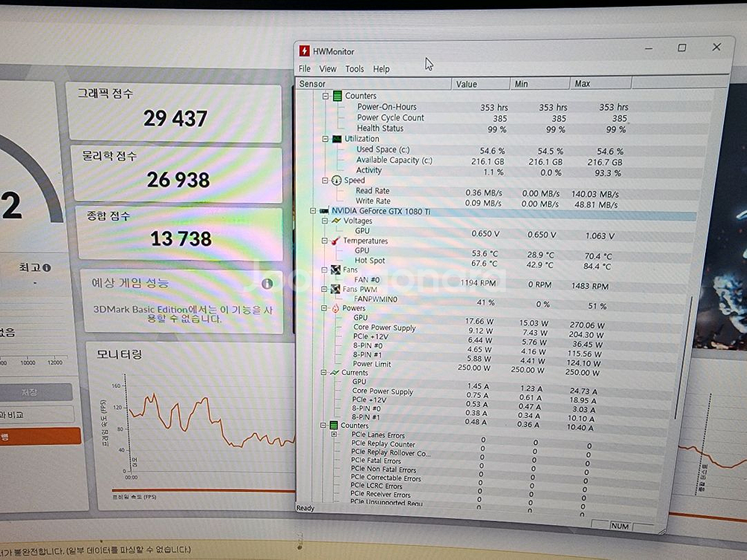Collapse the Temperatures tree branch
The width and height of the screenshot is (747, 560).
pos(325,241)
